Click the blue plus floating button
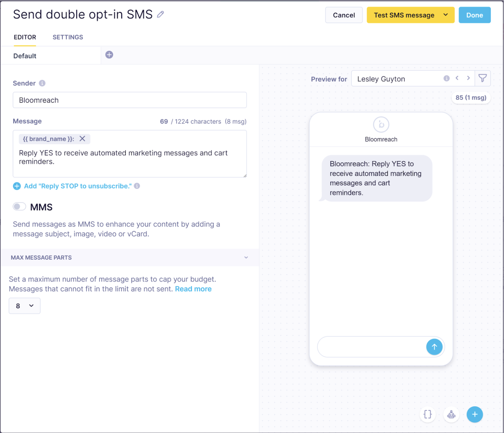Screen dimensions: 504x433 pos(475,414)
